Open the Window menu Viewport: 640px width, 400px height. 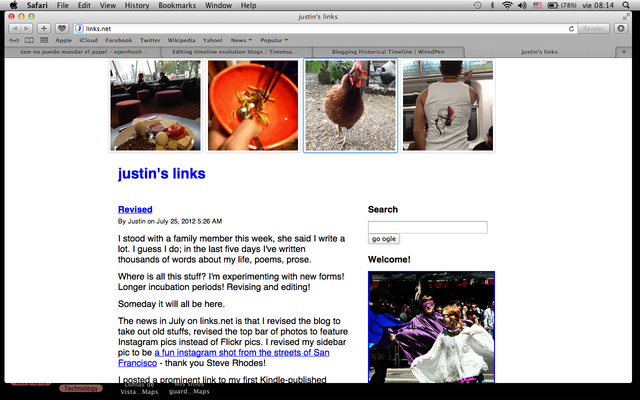[x=218, y=5]
